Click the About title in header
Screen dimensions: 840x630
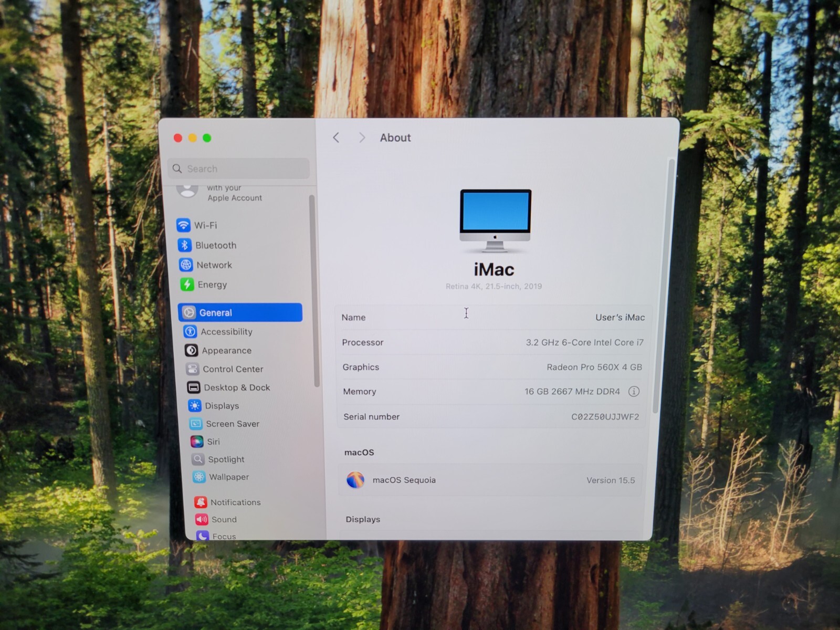[x=395, y=138]
